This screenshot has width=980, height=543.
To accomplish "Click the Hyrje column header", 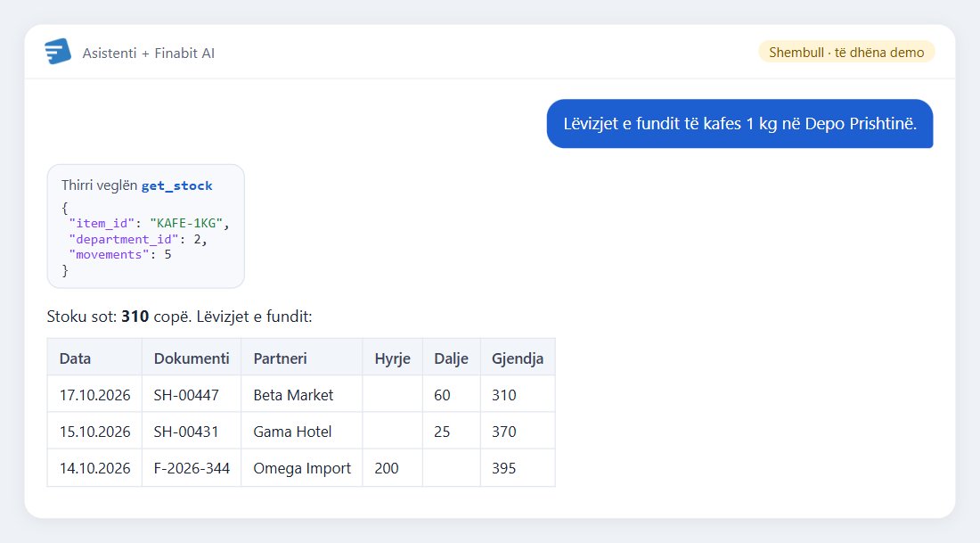I will pyautogui.click(x=393, y=358).
